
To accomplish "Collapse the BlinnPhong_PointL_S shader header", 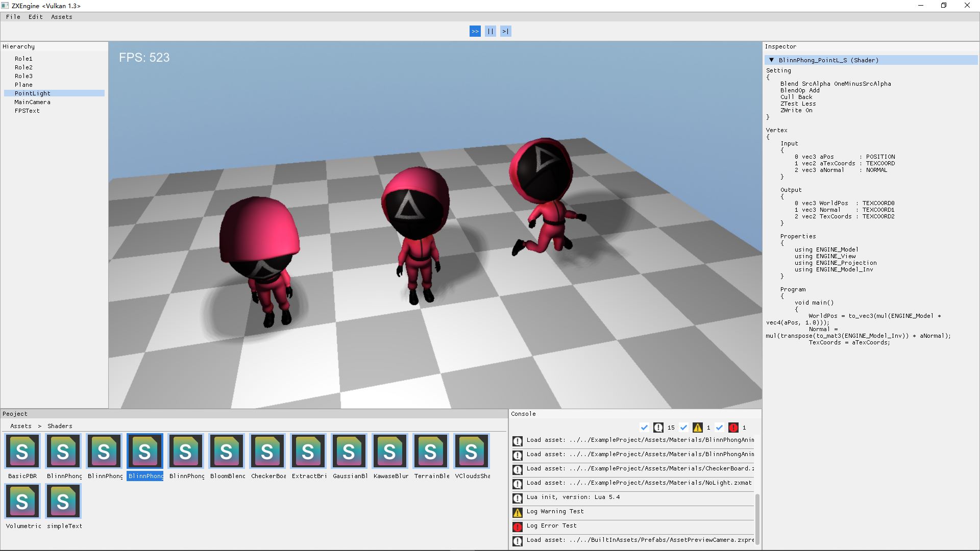I will [771, 60].
